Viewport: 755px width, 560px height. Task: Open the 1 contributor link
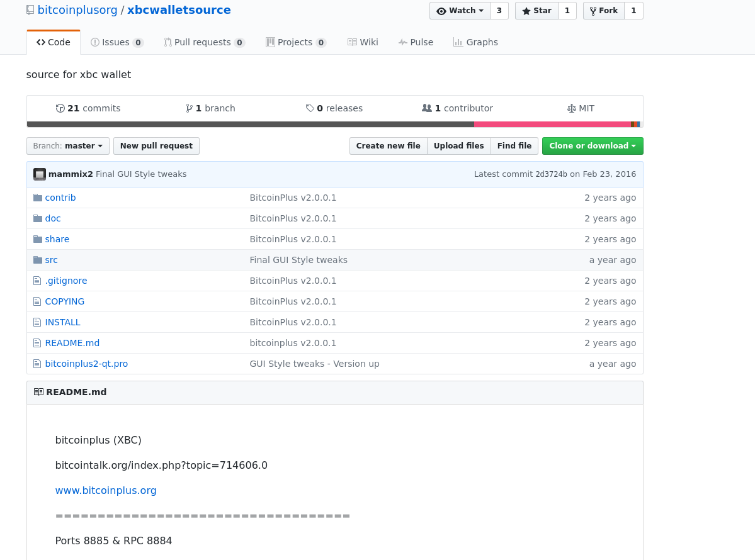tap(457, 108)
